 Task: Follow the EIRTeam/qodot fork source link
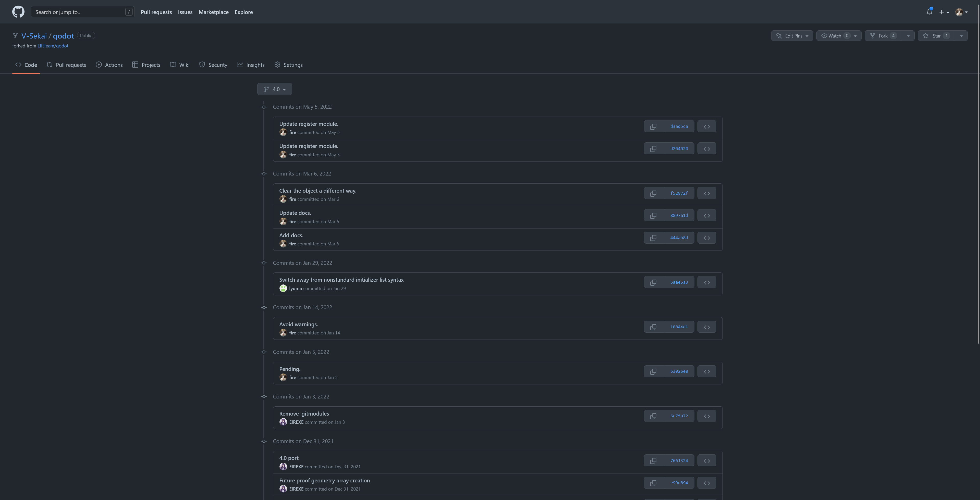[53, 46]
